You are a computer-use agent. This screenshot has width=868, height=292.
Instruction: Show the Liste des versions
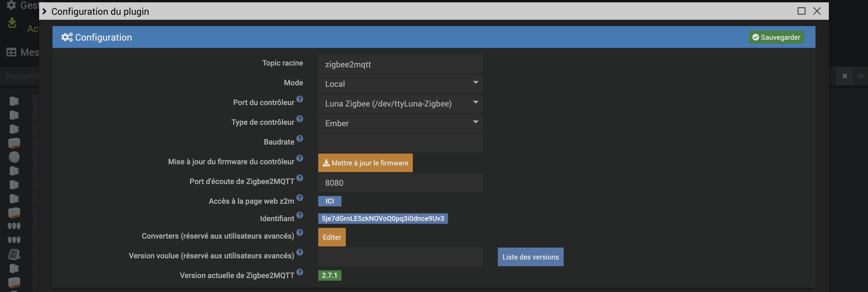[x=530, y=257]
